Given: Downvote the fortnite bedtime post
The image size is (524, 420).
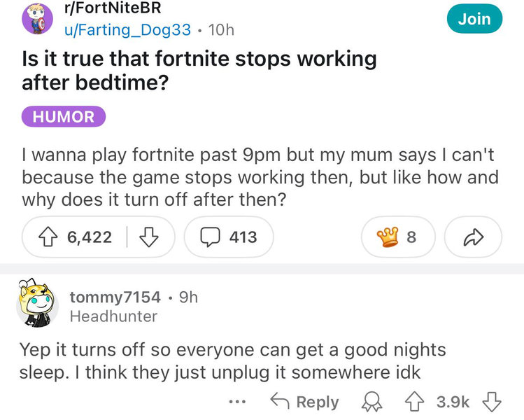Looking at the screenshot, I should [148, 237].
